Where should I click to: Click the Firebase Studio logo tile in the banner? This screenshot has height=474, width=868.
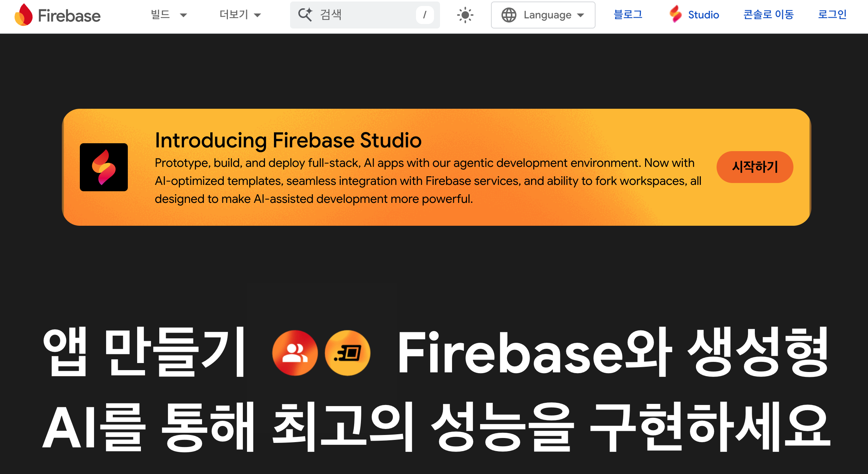click(x=104, y=167)
